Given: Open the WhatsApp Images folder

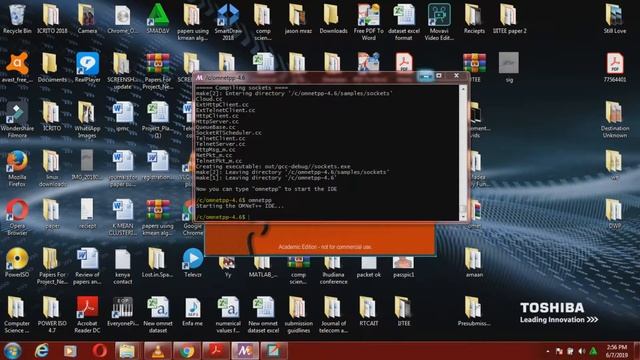Looking at the screenshot, I should [x=87, y=120].
